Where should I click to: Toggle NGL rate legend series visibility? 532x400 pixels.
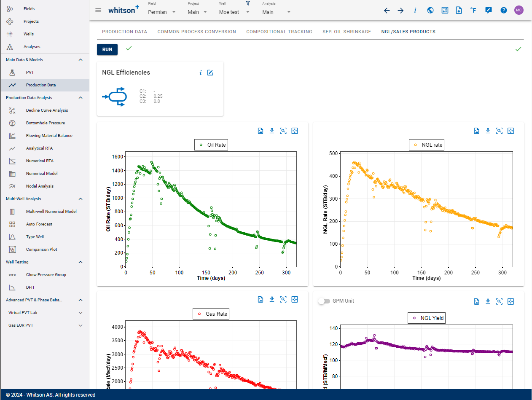[x=427, y=145]
